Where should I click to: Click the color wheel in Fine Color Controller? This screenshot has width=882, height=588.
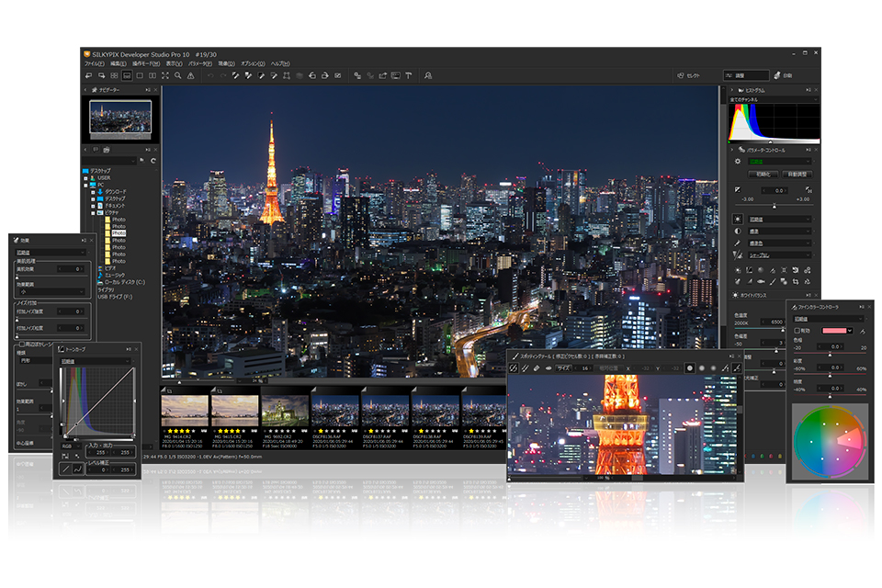click(829, 442)
